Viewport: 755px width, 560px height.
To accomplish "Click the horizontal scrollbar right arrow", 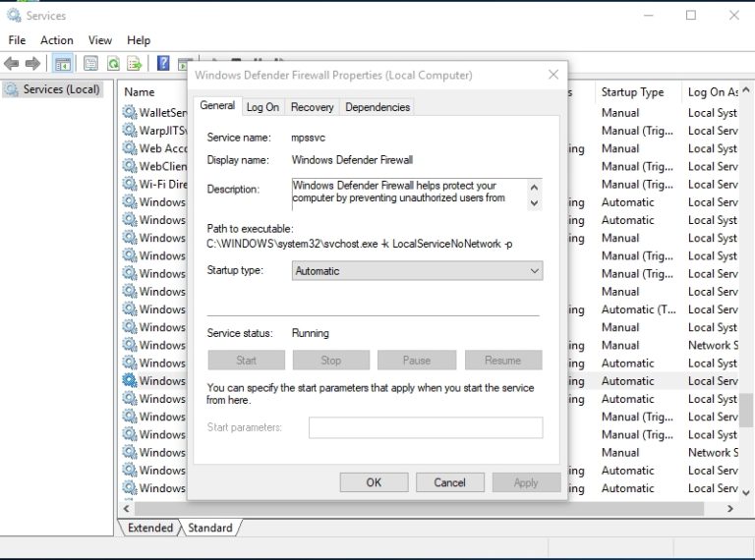I will coord(730,509).
